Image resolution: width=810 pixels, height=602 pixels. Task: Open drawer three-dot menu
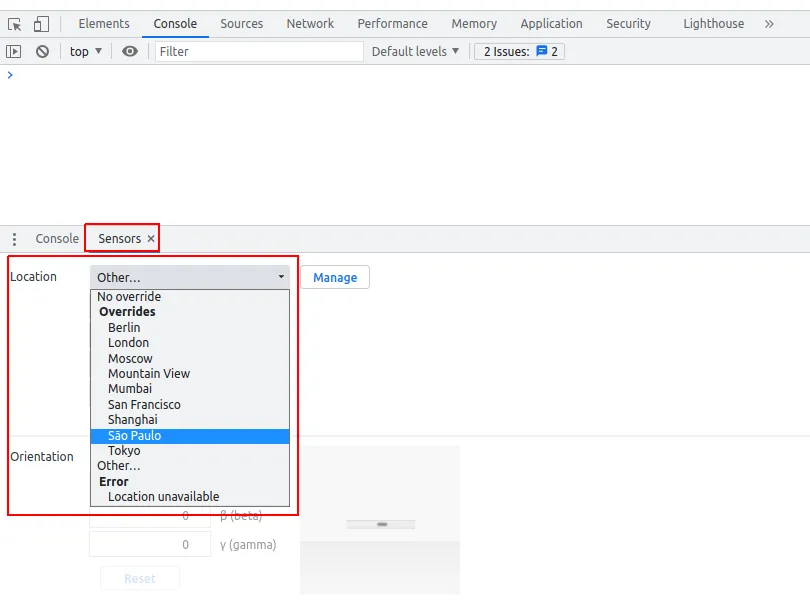tap(14, 239)
